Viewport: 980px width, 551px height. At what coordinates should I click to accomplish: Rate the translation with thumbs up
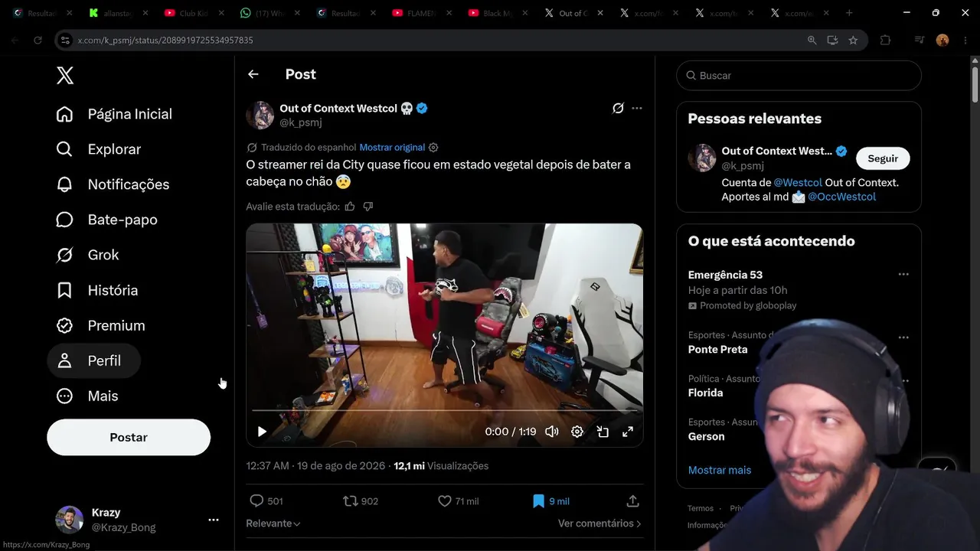pyautogui.click(x=350, y=206)
